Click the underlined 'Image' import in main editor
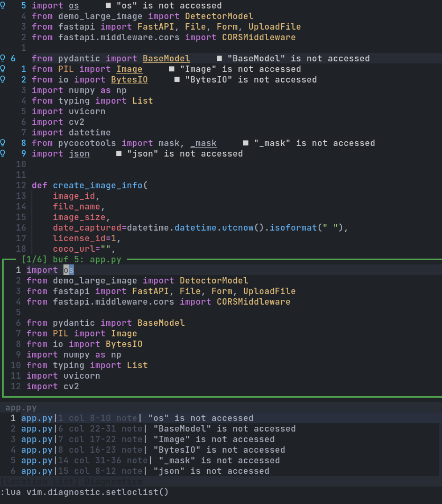This screenshot has width=442, height=504. pyautogui.click(x=129, y=69)
